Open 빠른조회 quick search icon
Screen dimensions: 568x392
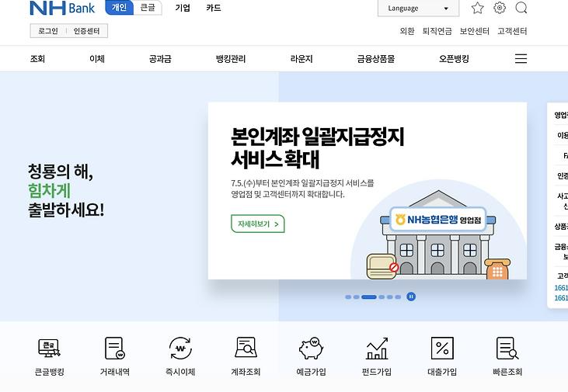click(507, 348)
